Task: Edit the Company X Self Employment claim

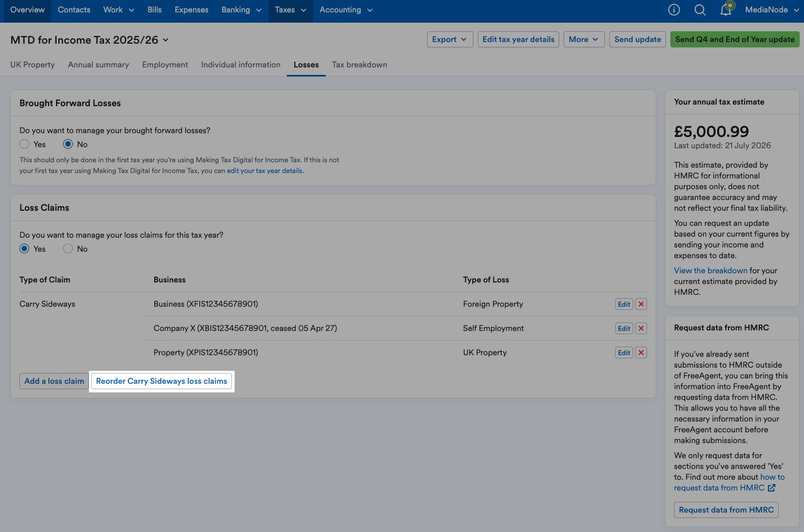Action: click(624, 328)
